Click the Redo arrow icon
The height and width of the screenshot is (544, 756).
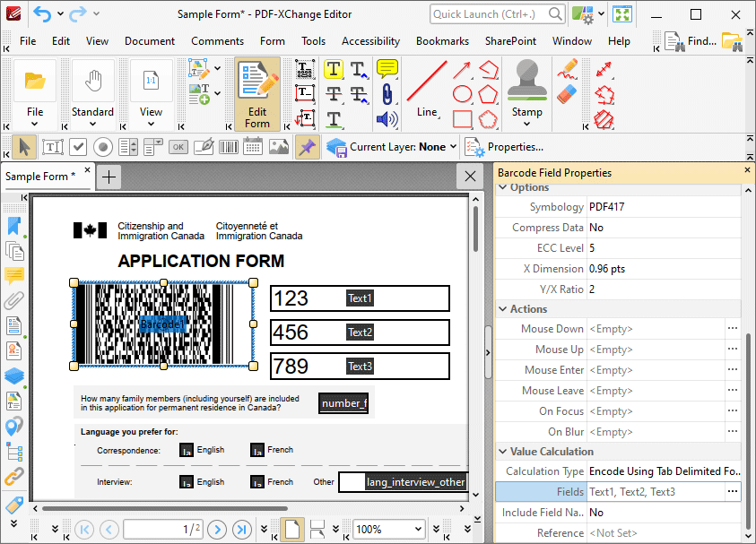pyautogui.click(x=78, y=14)
